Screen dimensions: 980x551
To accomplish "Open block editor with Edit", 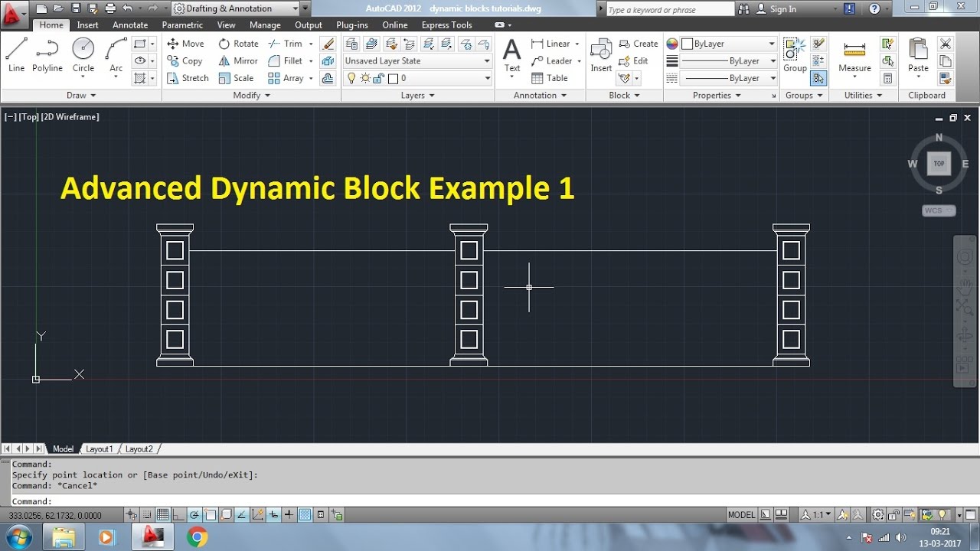I will [633, 60].
